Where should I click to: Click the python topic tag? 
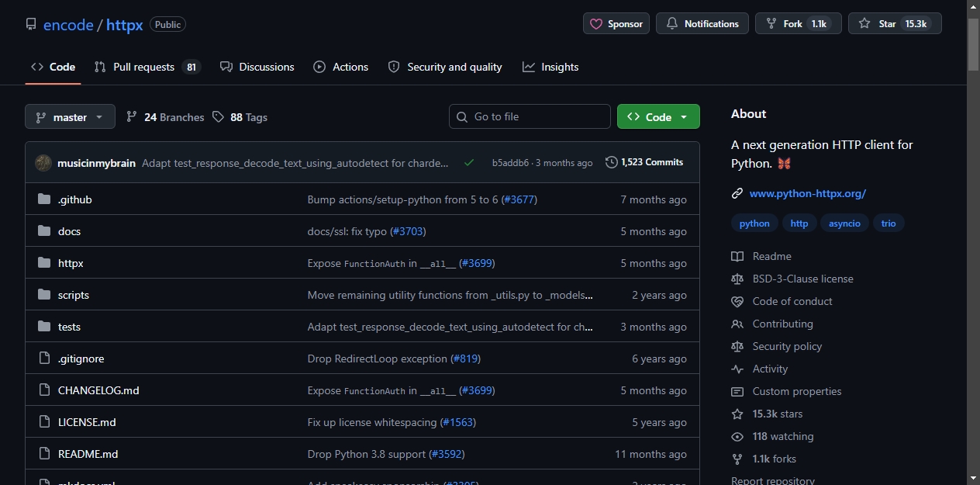(x=754, y=223)
